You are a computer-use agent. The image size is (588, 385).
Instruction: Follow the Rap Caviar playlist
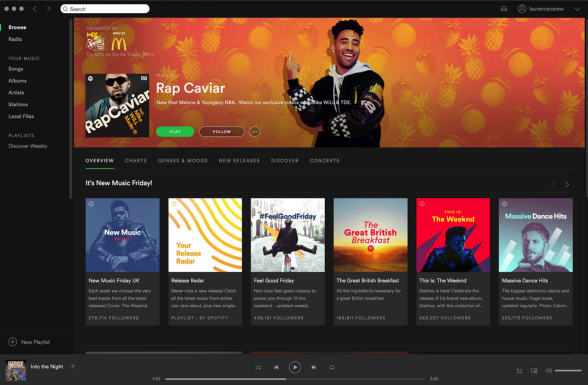point(221,132)
